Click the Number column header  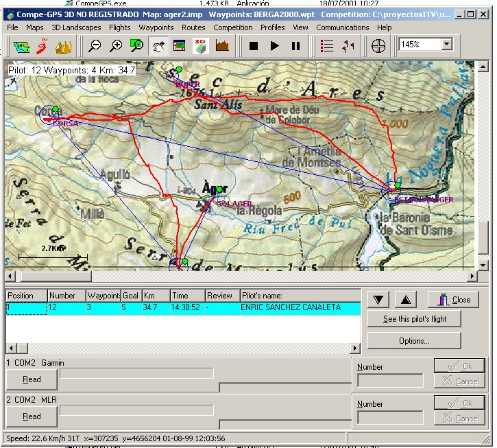(66, 296)
